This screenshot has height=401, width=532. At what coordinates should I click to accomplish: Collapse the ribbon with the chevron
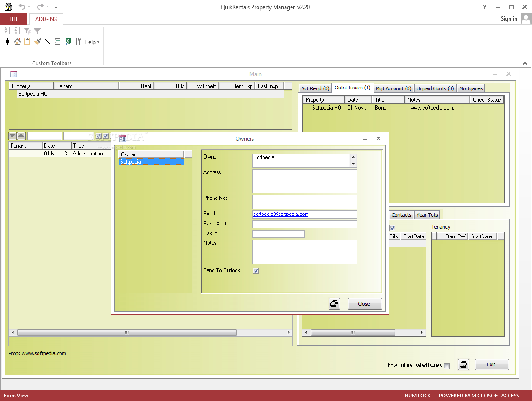pos(525,63)
